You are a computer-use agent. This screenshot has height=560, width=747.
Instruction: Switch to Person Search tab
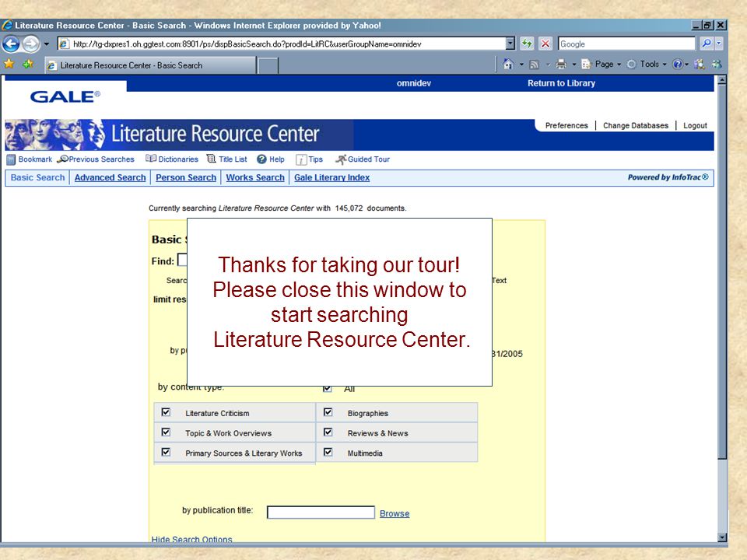pos(186,177)
